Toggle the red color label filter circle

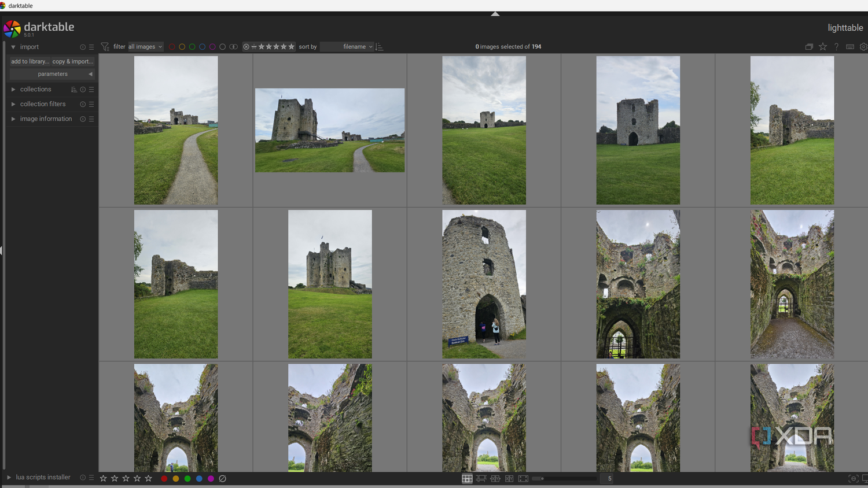click(172, 47)
